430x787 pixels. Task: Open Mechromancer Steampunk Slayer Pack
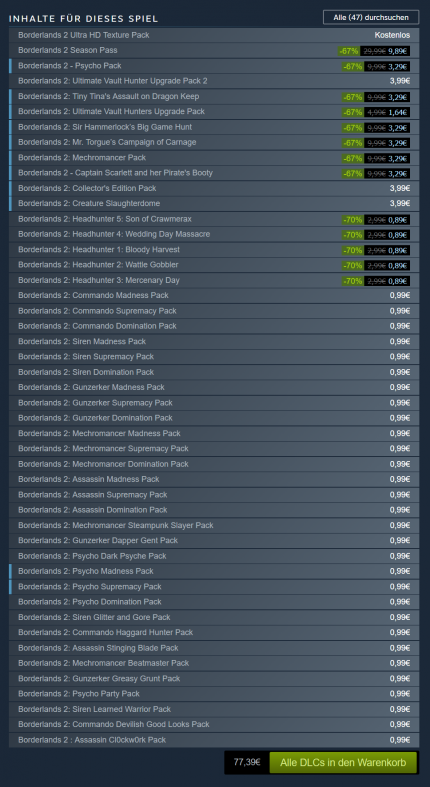click(214, 526)
